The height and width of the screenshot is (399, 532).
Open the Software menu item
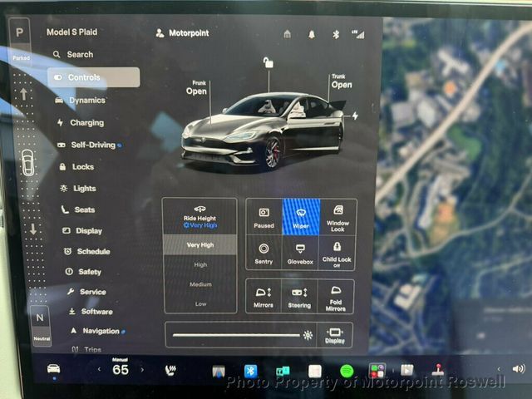point(91,312)
